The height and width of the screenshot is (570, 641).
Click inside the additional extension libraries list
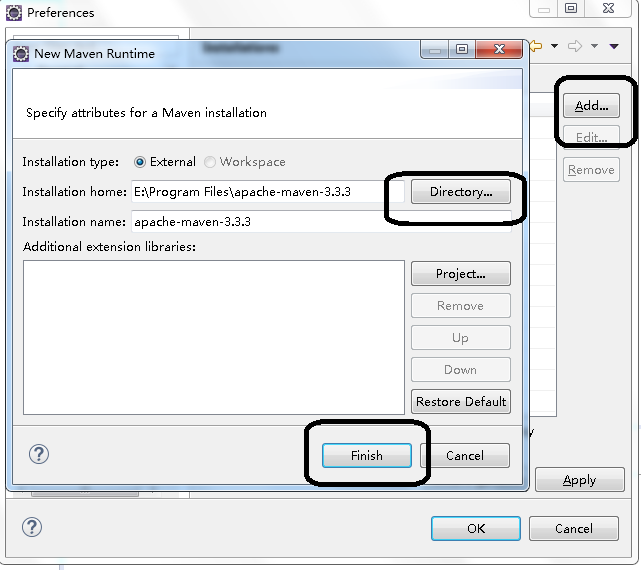coord(214,337)
